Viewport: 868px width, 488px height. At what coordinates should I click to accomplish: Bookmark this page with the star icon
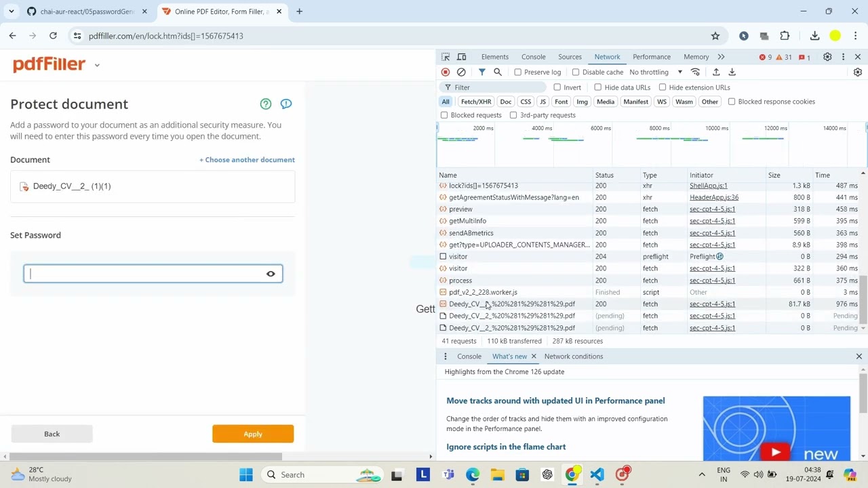point(715,36)
